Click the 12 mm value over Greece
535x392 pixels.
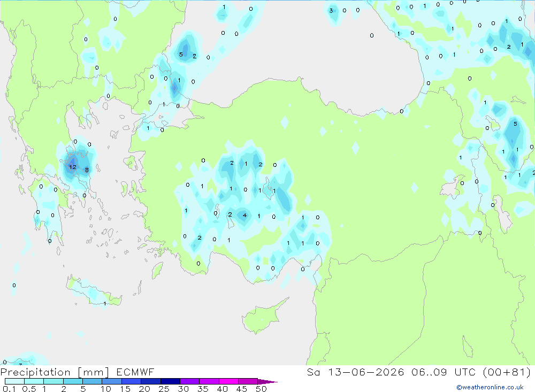73,167
